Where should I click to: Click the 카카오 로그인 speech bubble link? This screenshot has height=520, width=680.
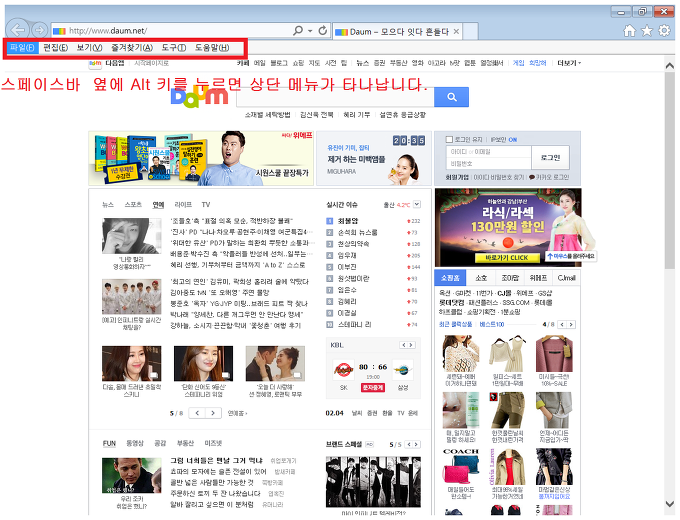(549, 177)
